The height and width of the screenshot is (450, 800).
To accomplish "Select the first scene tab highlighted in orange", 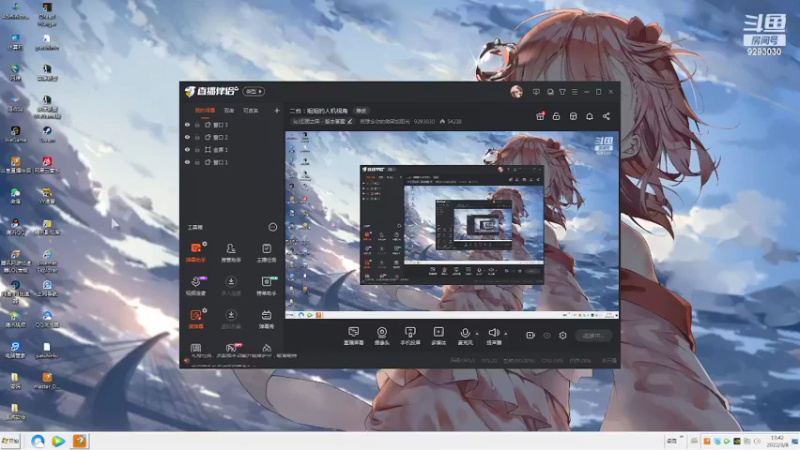I will 205,110.
